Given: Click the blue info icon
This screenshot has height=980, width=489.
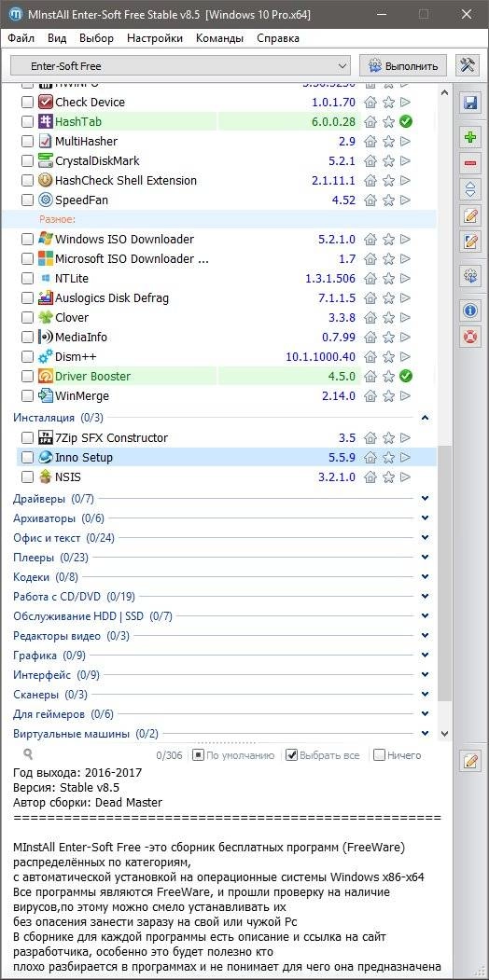Looking at the screenshot, I should [469, 310].
